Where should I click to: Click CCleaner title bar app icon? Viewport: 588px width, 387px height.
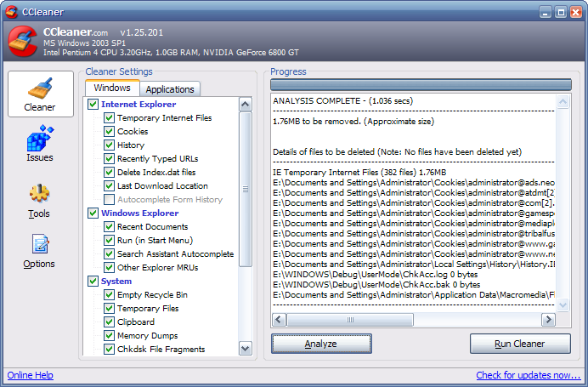12,12
